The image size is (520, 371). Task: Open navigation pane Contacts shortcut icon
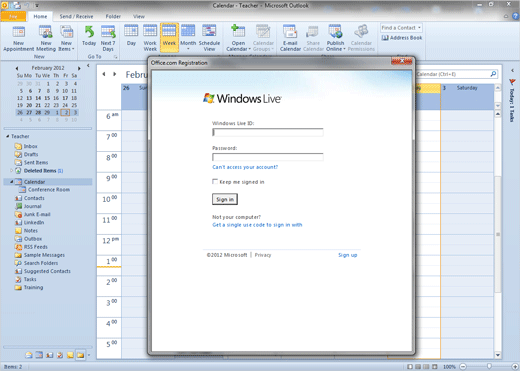pyautogui.click(x=50, y=355)
